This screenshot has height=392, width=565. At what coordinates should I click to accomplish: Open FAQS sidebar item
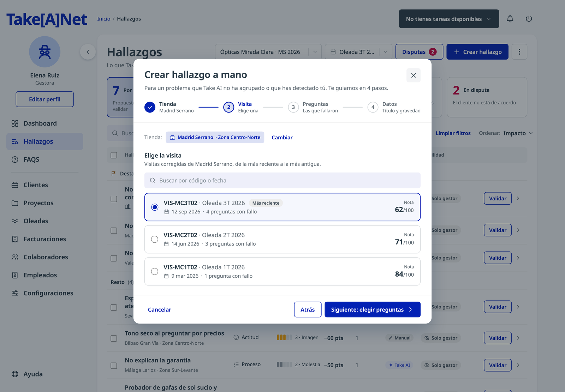[x=44, y=159]
